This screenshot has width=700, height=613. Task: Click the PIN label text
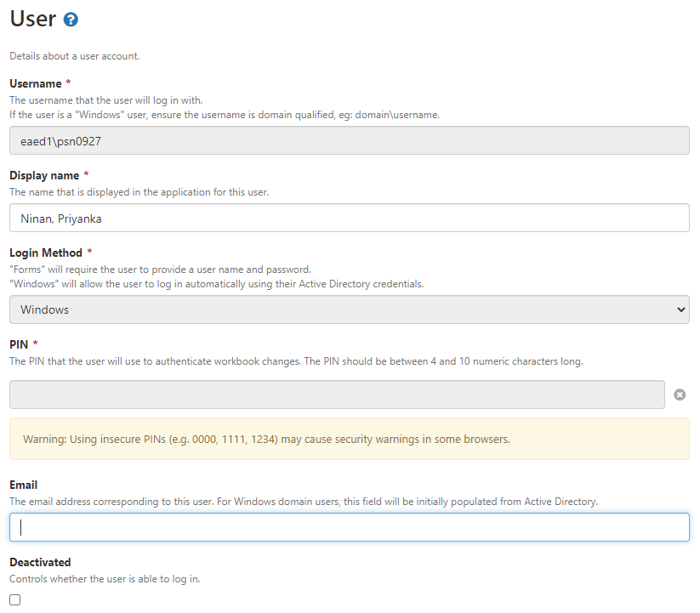[19, 343]
